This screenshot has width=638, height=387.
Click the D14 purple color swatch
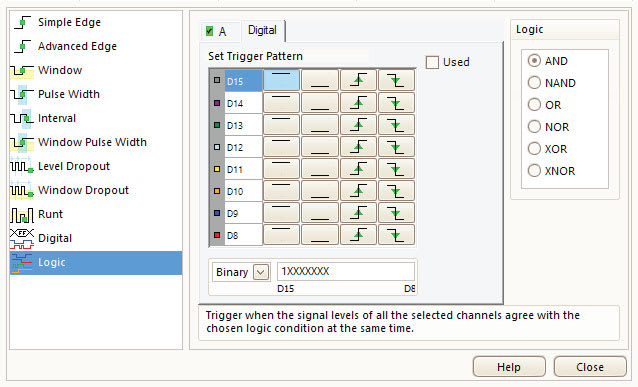click(x=217, y=103)
